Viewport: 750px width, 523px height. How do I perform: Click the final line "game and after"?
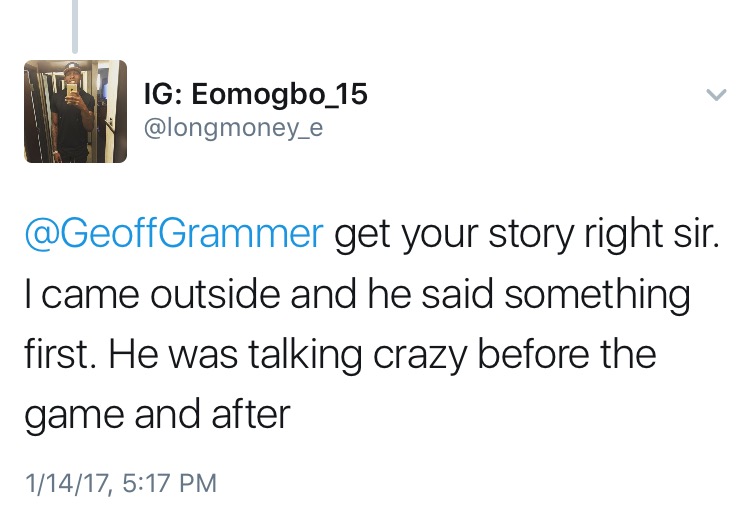point(157,415)
